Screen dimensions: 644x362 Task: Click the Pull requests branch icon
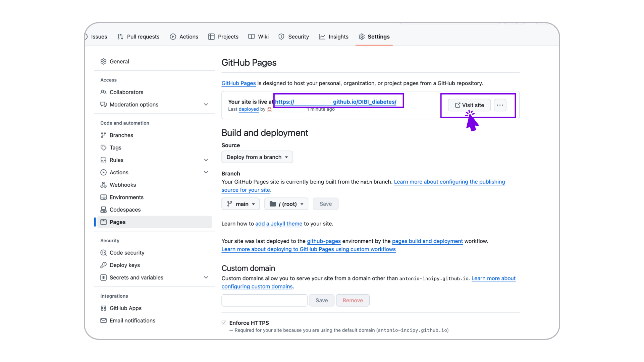coord(120,37)
